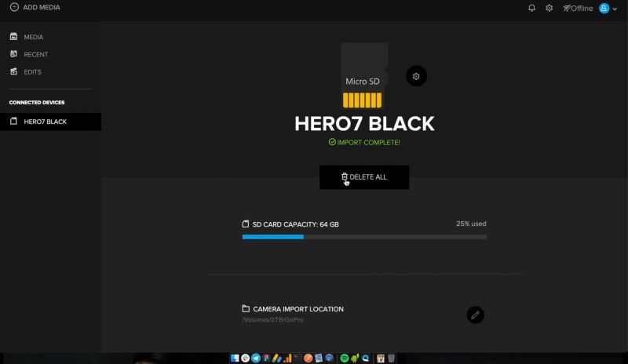This screenshot has height=364, width=628.
Task: Open Figma from the dock
Action: click(266, 358)
